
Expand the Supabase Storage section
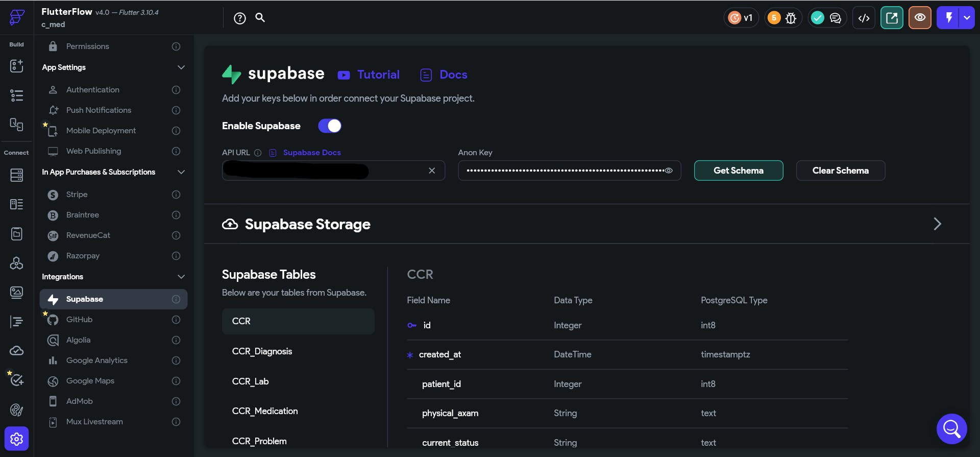click(937, 224)
